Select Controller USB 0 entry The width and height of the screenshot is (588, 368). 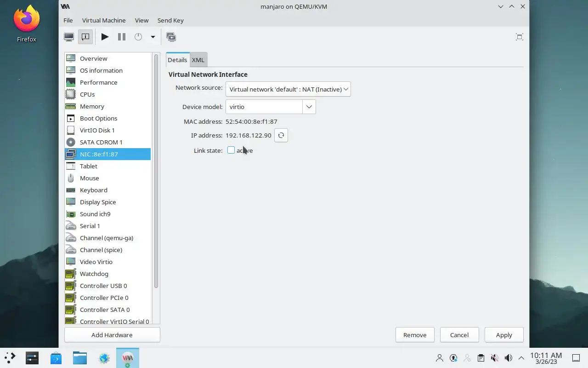107,286
